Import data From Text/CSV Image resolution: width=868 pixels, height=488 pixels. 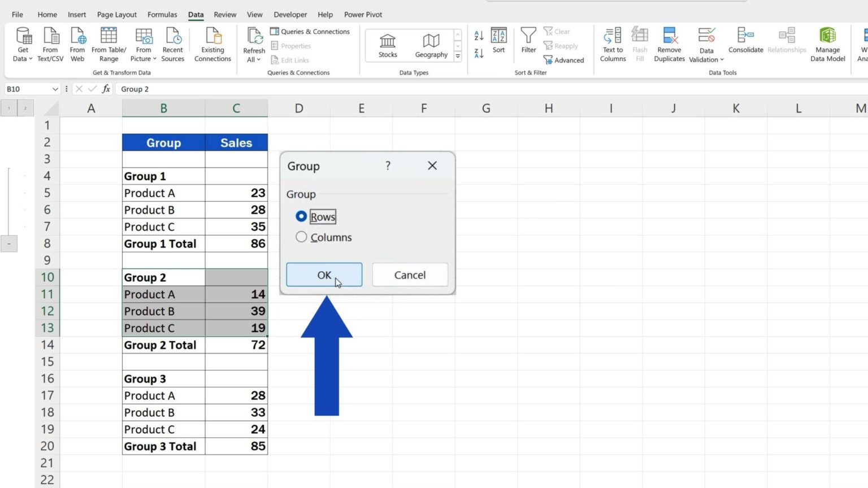pyautogui.click(x=50, y=44)
